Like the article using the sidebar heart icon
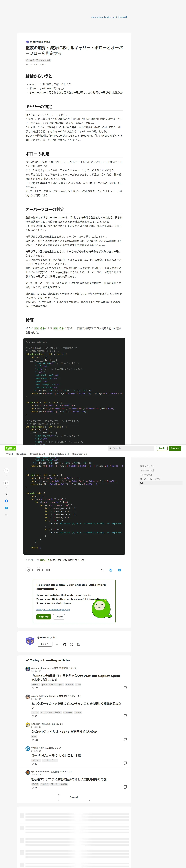This screenshot has width=186, height=868. point(6,471)
